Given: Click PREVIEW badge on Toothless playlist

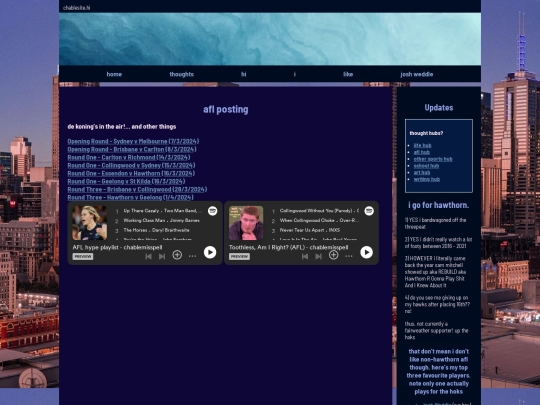Looking at the screenshot, I should [x=239, y=257].
